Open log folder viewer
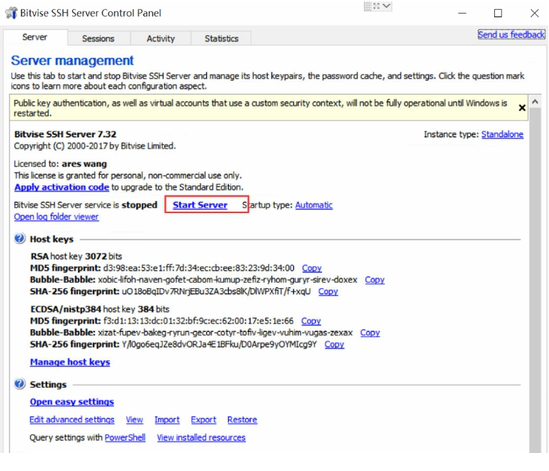 56,217
